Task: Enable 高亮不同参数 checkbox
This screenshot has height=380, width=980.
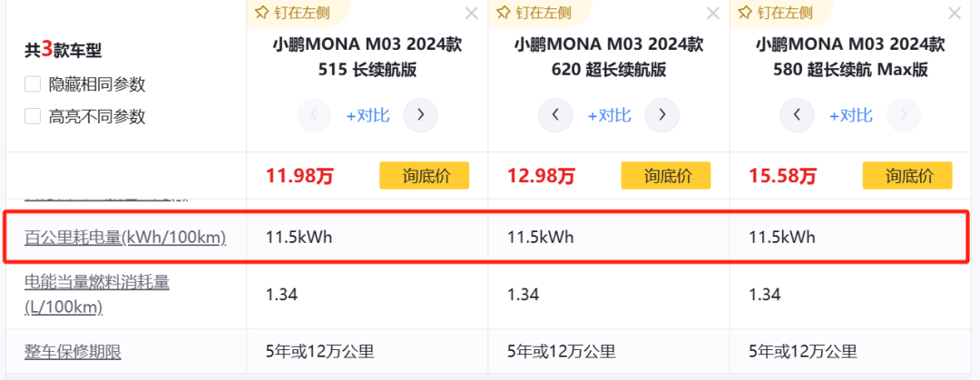Action: click(x=33, y=116)
